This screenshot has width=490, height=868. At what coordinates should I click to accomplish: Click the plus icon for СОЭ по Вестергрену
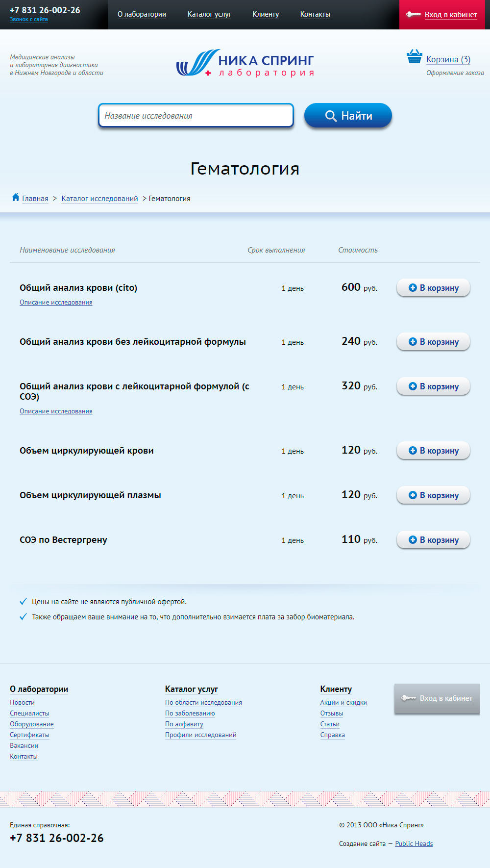413,540
